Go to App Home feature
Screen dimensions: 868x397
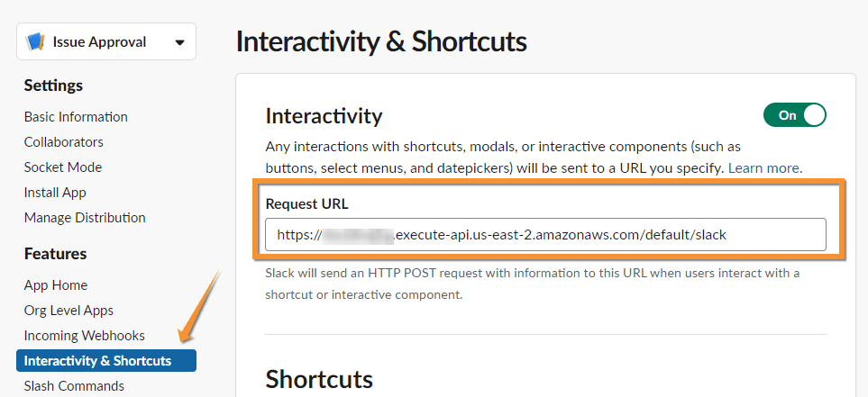[x=56, y=285]
